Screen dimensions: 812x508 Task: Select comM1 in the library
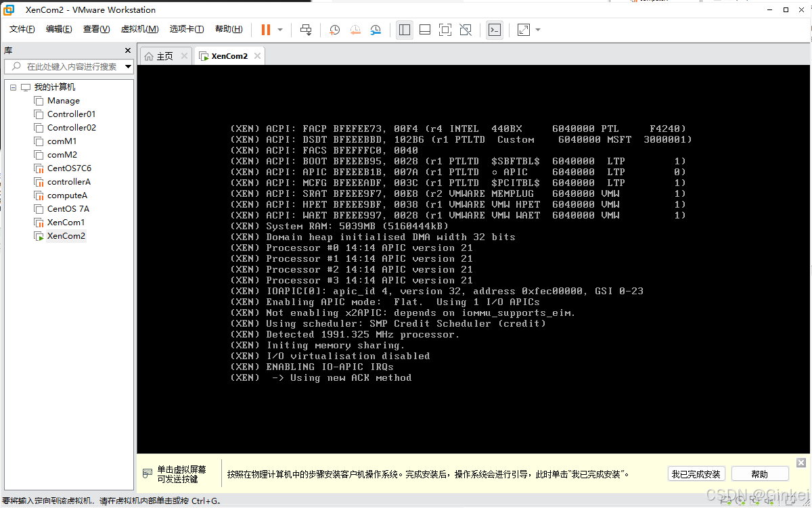point(62,141)
